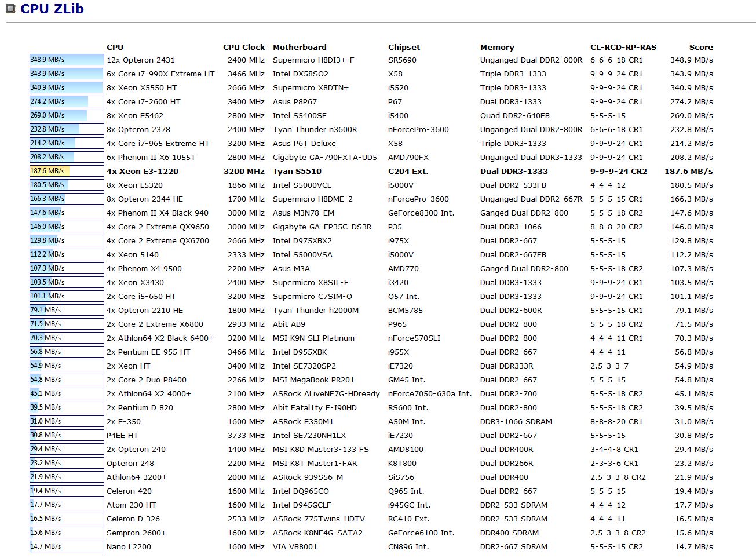Click the yellow 187.6 MB/s score bar
Screen dimensions: 756x558
coord(67,171)
